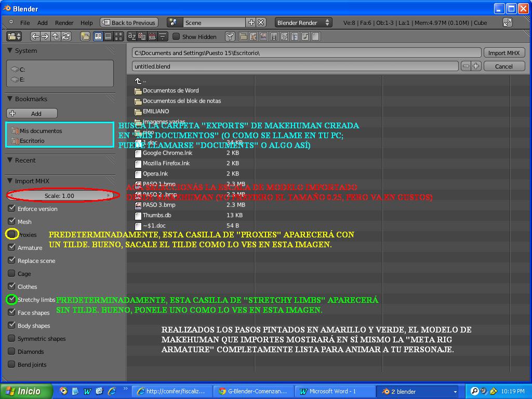This screenshot has height=399, width=532.
Task: Delete the current scene with X button
Action: (x=261, y=22)
